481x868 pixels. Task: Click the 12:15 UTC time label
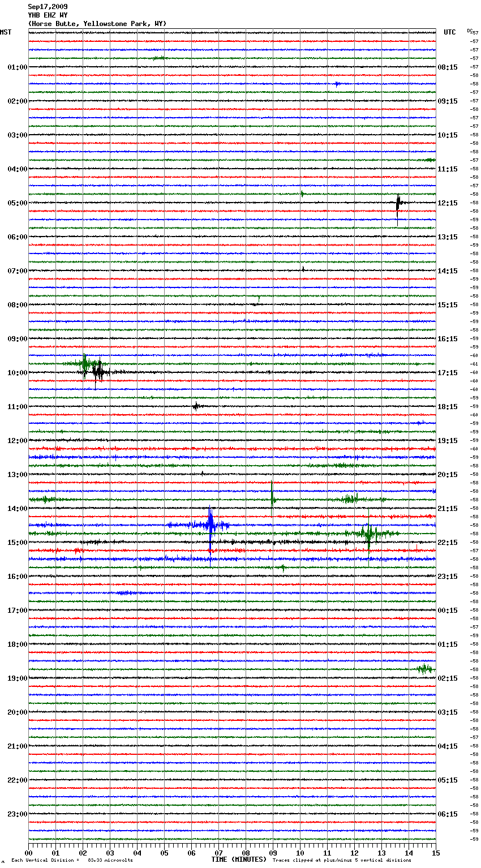click(x=448, y=203)
